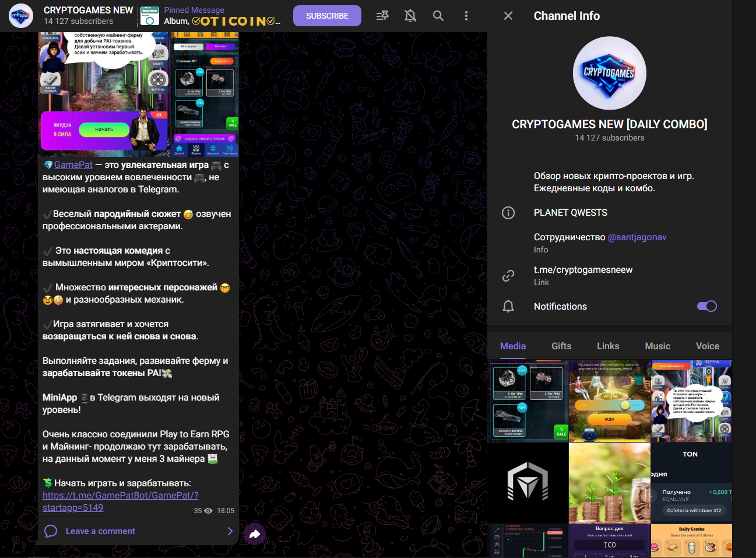Click the Notifications label text

tap(560, 306)
